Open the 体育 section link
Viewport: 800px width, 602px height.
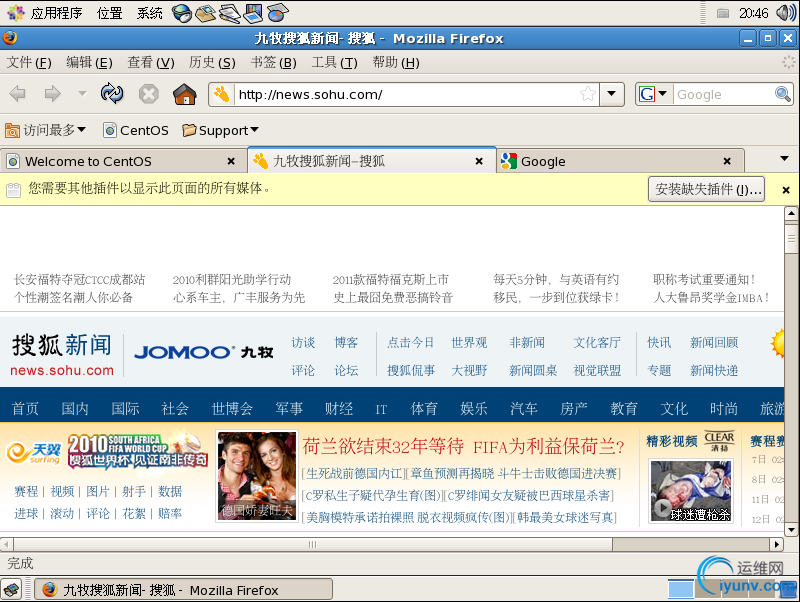[x=424, y=409]
